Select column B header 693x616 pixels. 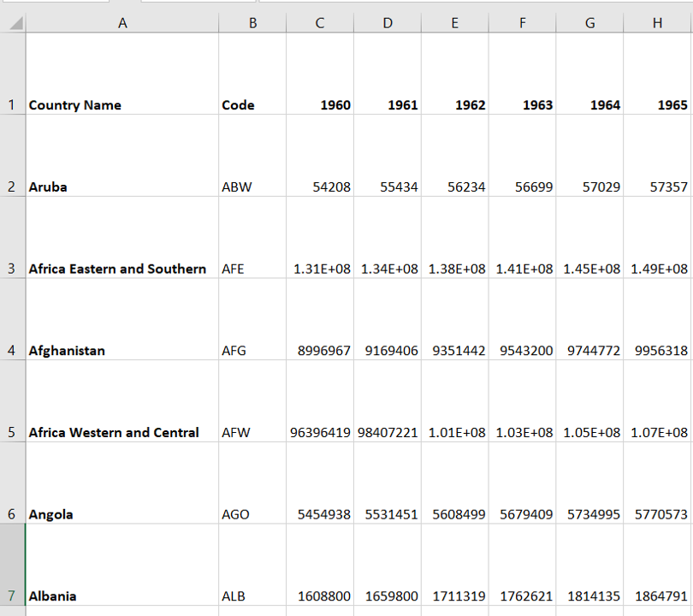point(252,23)
